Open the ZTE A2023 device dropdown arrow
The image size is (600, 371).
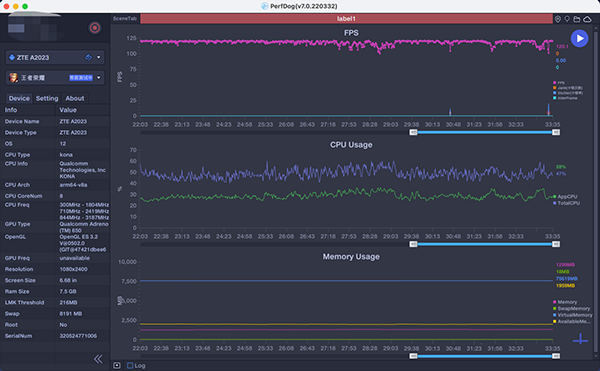click(x=99, y=57)
